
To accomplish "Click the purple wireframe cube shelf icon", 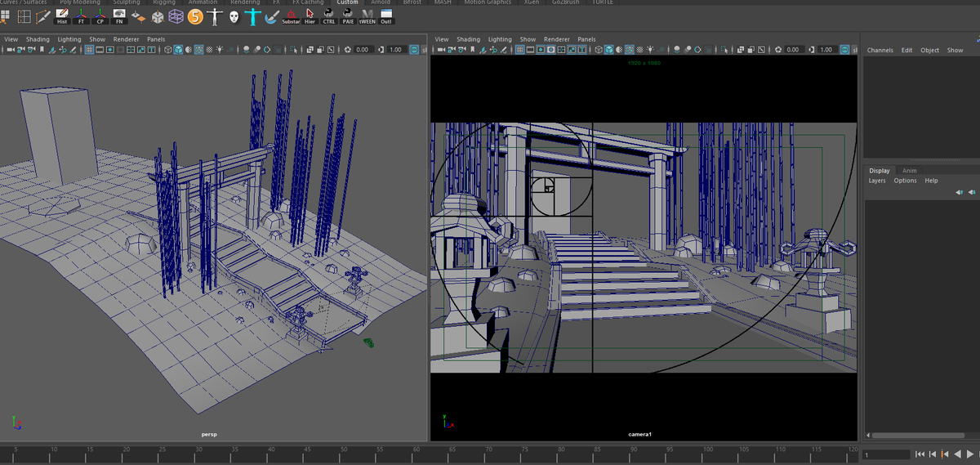I will tap(176, 16).
